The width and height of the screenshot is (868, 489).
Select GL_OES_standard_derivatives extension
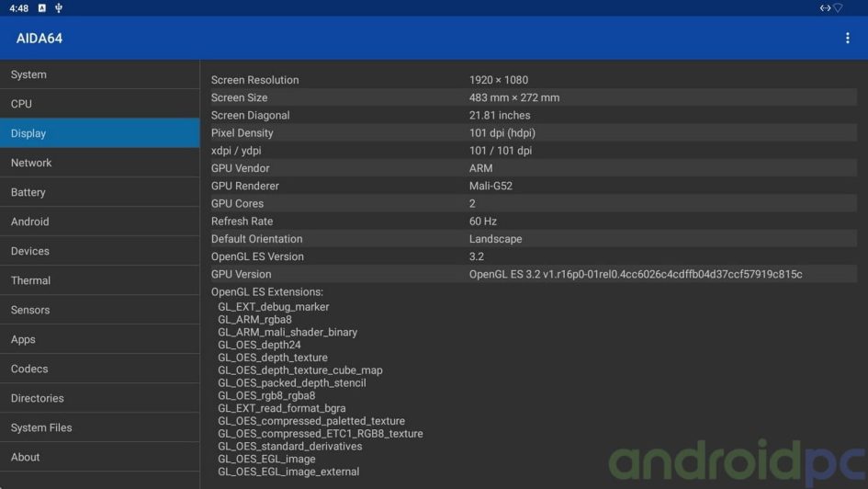point(289,447)
